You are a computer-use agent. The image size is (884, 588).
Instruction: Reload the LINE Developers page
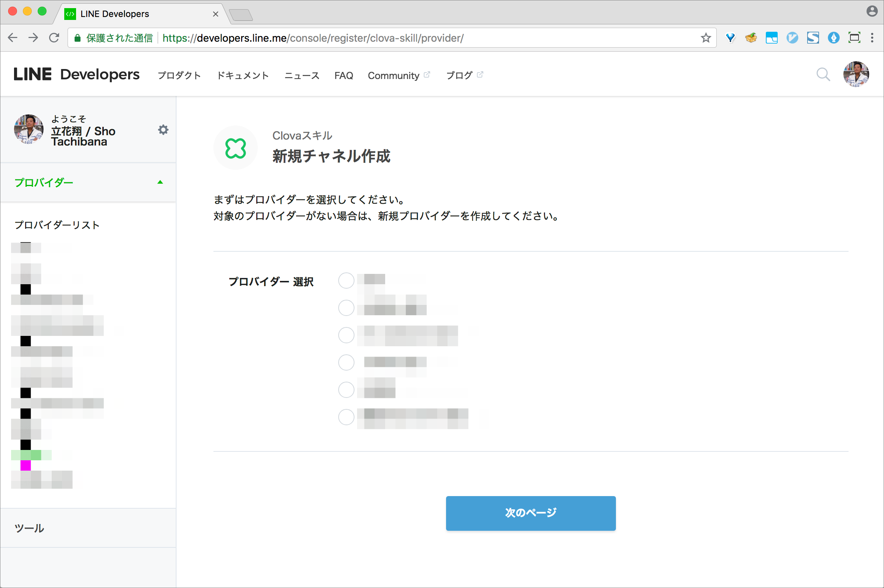[x=54, y=38]
